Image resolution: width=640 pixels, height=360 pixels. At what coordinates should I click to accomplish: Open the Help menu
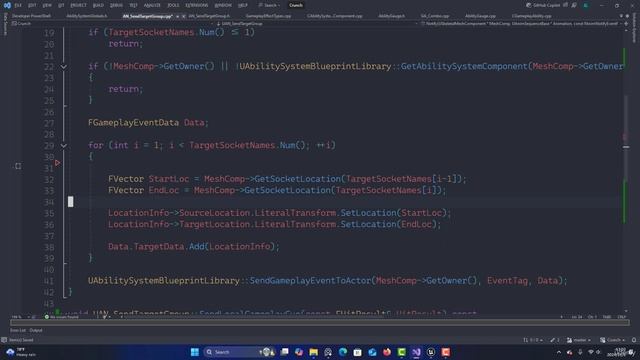243,5
